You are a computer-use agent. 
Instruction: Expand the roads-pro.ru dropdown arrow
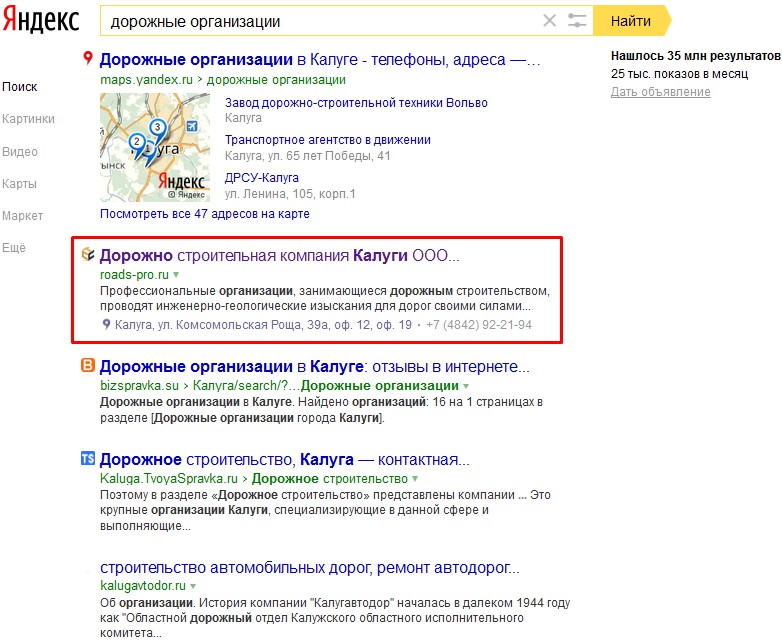(176, 275)
